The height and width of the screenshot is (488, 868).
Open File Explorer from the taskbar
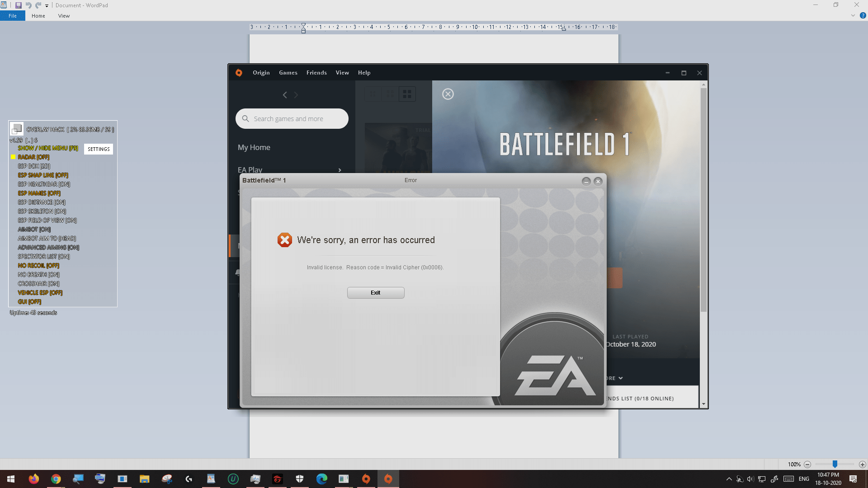pos(144,479)
